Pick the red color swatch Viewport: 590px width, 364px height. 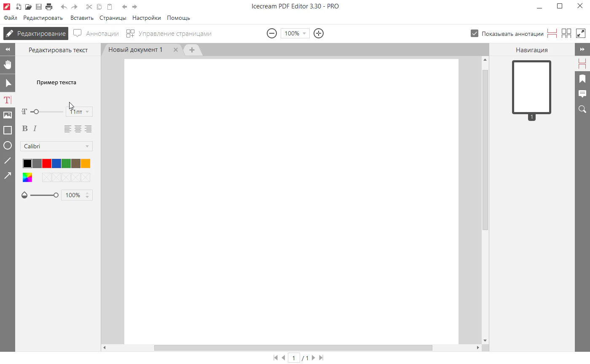47,163
